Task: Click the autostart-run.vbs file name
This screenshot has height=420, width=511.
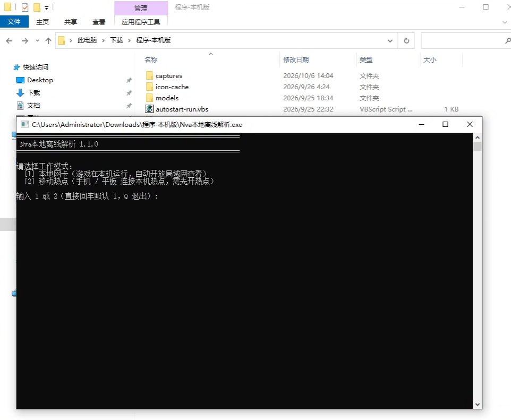Action: 182,109
